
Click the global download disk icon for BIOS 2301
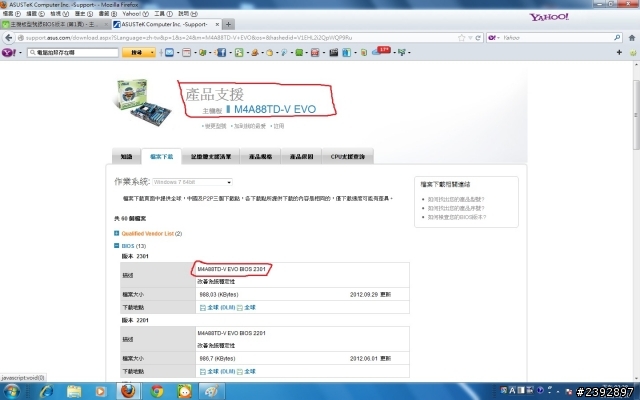point(240,308)
